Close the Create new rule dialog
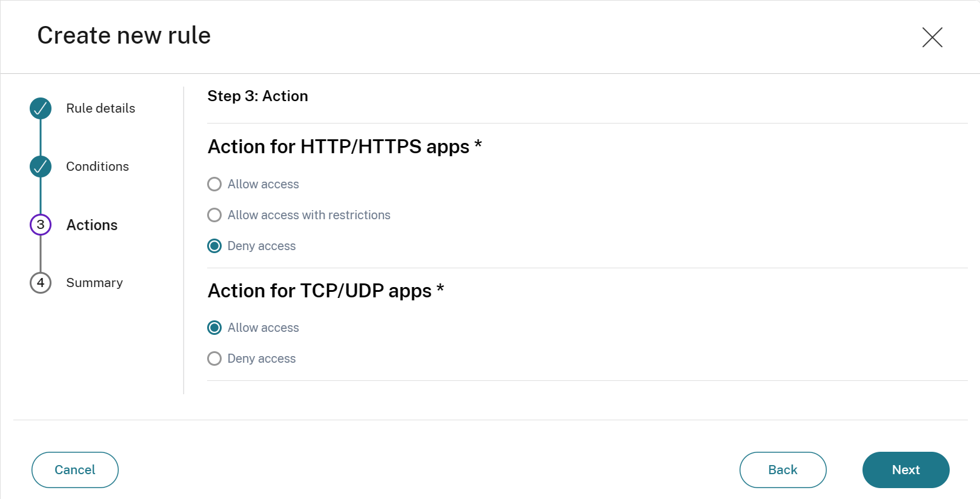980x499 pixels. (x=932, y=37)
